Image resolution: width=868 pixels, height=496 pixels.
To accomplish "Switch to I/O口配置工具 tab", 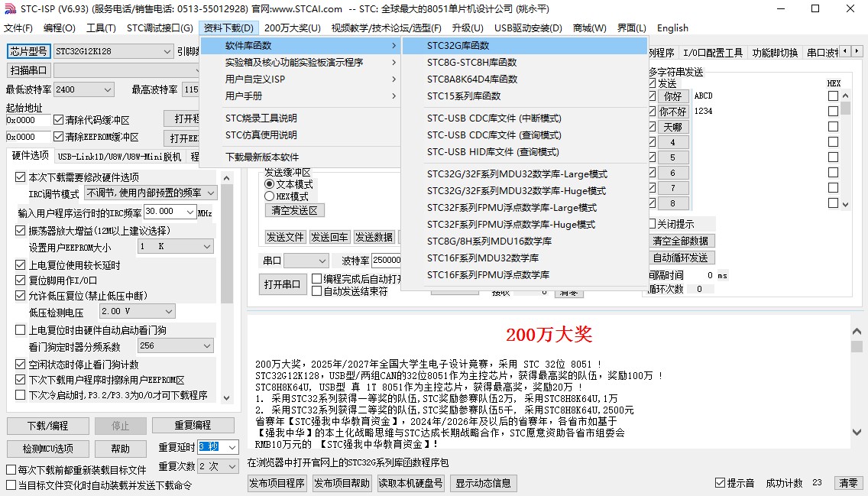I will point(712,53).
